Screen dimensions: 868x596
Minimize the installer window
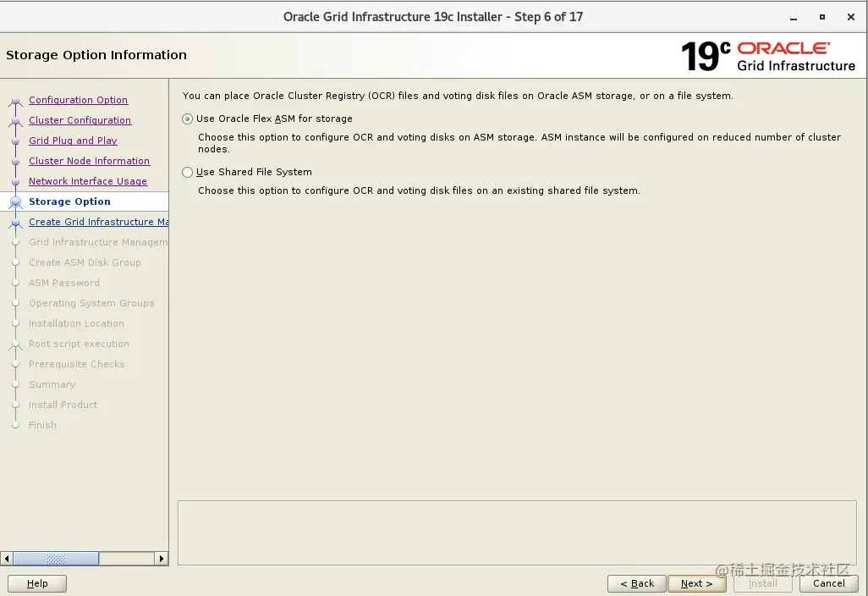794,17
